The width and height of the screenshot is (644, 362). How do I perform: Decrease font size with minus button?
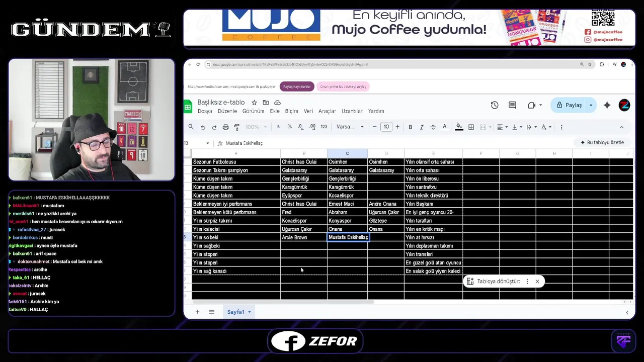(374, 127)
